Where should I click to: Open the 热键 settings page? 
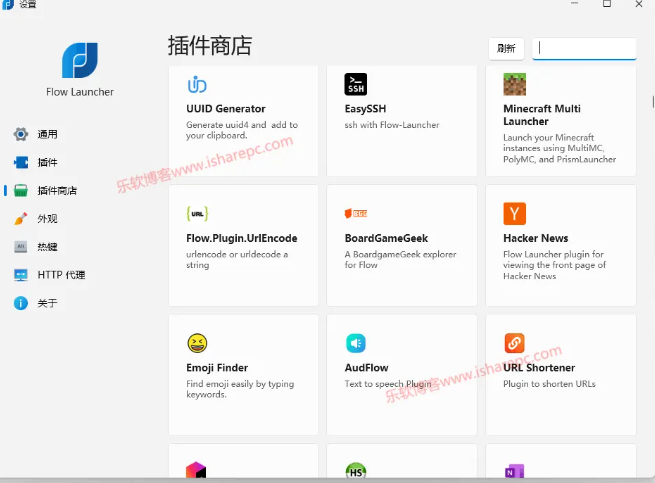pos(48,247)
